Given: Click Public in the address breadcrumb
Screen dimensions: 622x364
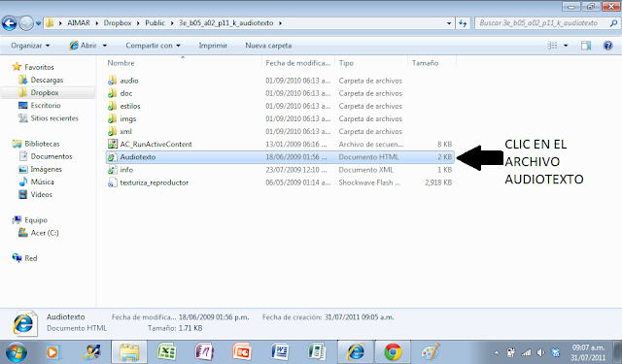Looking at the screenshot, I should [x=155, y=23].
